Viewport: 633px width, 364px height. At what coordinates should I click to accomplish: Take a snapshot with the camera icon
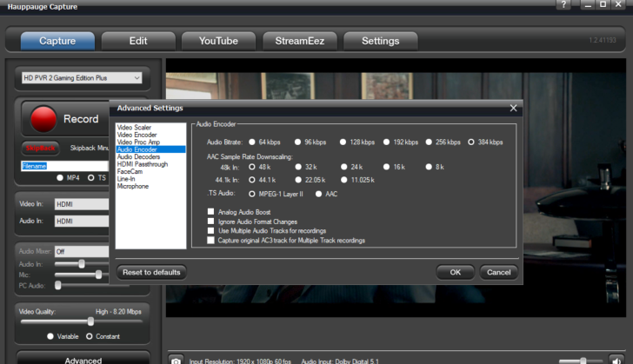click(x=177, y=360)
